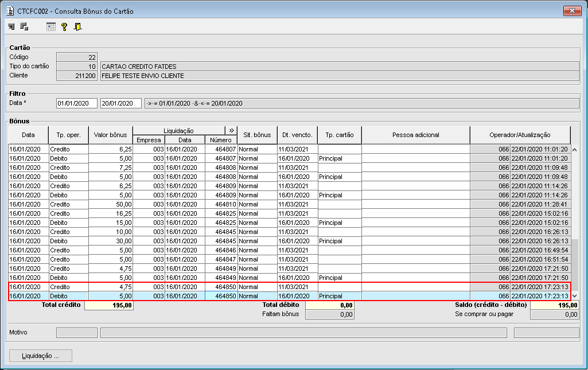Click the Cliente code field 211200
The width and height of the screenshot is (588, 370).
click(77, 76)
